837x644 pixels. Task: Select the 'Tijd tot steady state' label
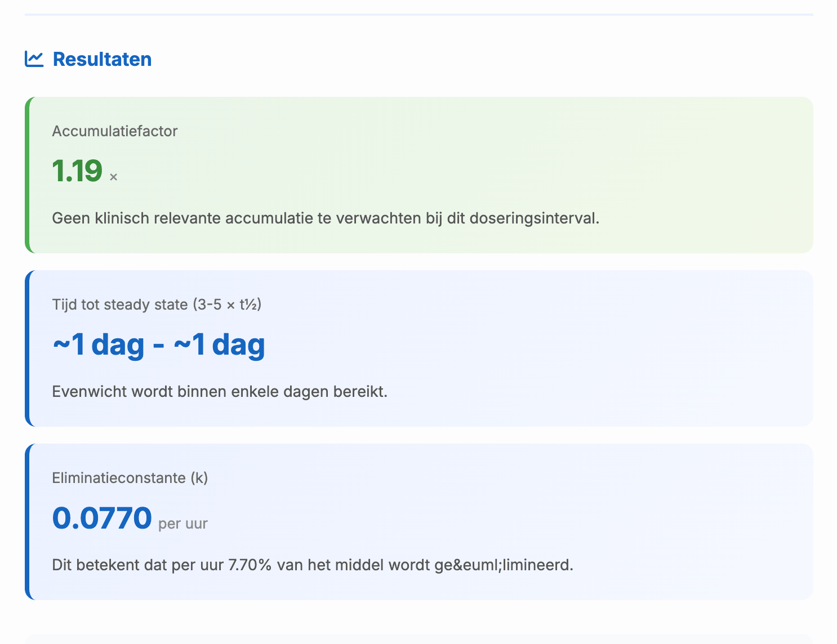[119, 305]
